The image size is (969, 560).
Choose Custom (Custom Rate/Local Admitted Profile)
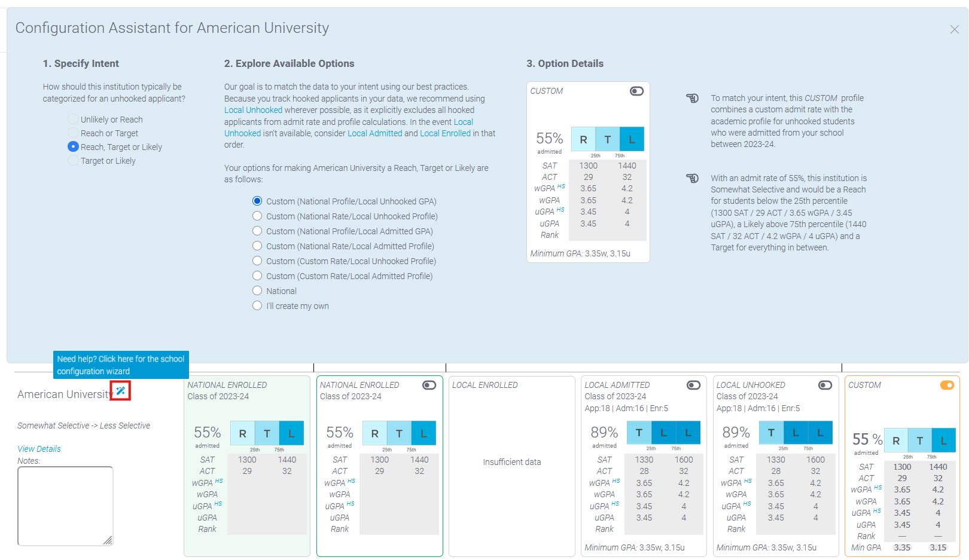click(x=257, y=276)
